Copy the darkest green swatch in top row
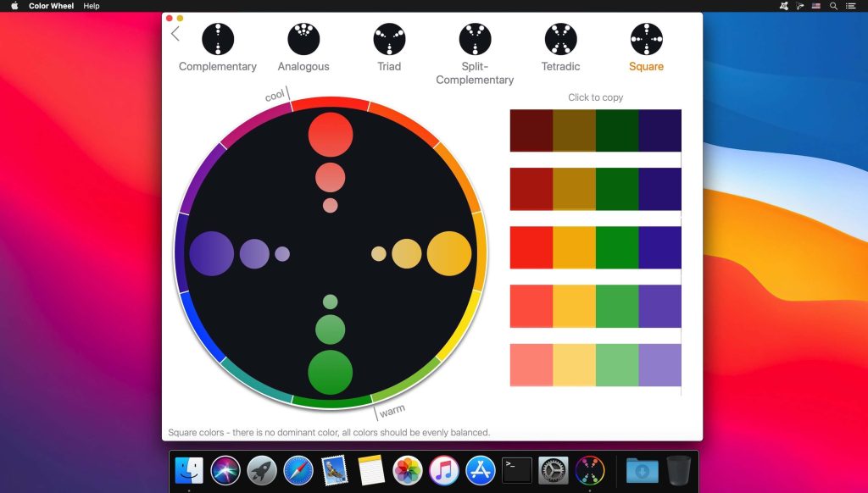This screenshot has width=868, height=493. click(x=617, y=130)
